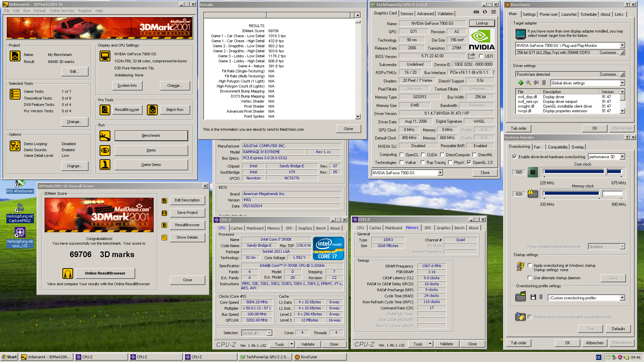Open Custom overclocking profile dropdown
The width and height of the screenshot is (644, 362).
coord(622,298)
